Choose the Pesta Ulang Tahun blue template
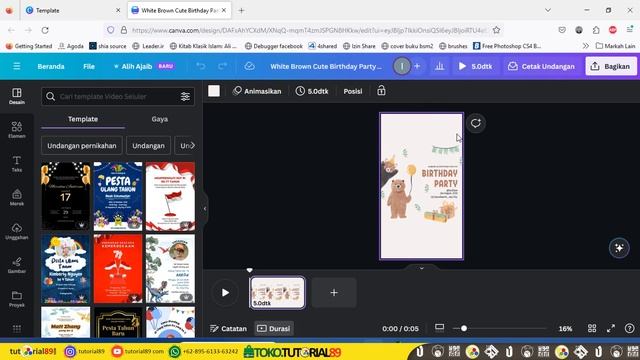The width and height of the screenshot is (640, 360). 118,196
